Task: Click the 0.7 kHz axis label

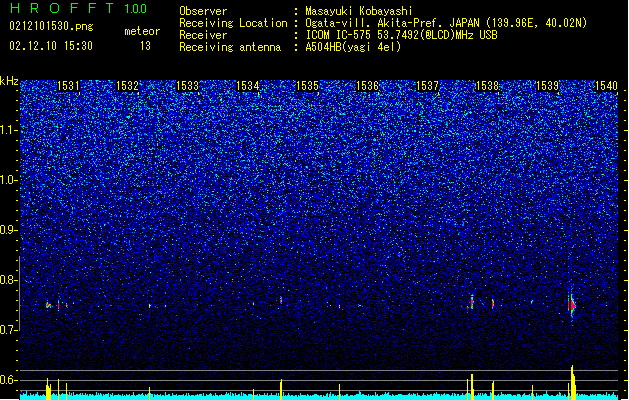Action: click(x=8, y=330)
